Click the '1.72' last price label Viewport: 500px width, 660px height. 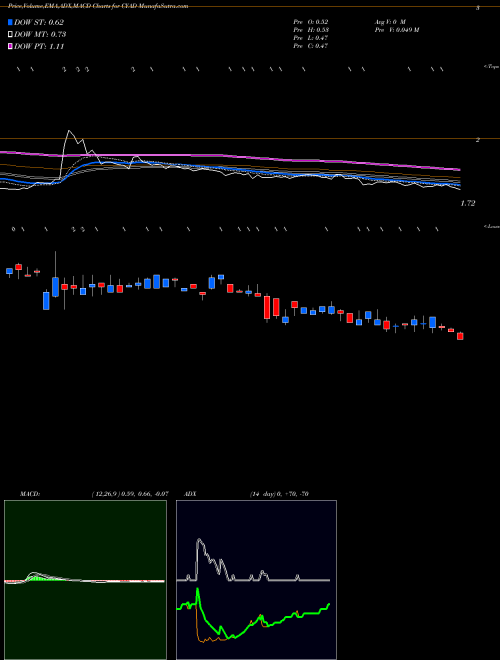[468, 203]
